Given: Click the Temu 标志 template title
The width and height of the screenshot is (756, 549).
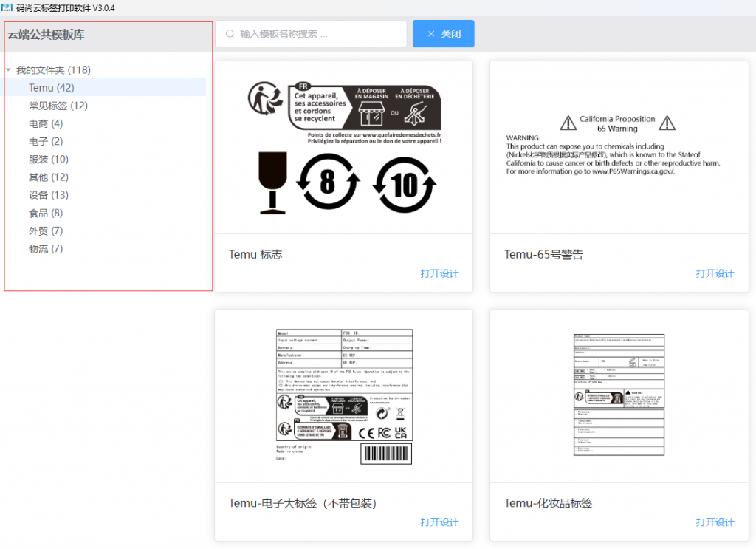Looking at the screenshot, I should pyautogui.click(x=255, y=254).
